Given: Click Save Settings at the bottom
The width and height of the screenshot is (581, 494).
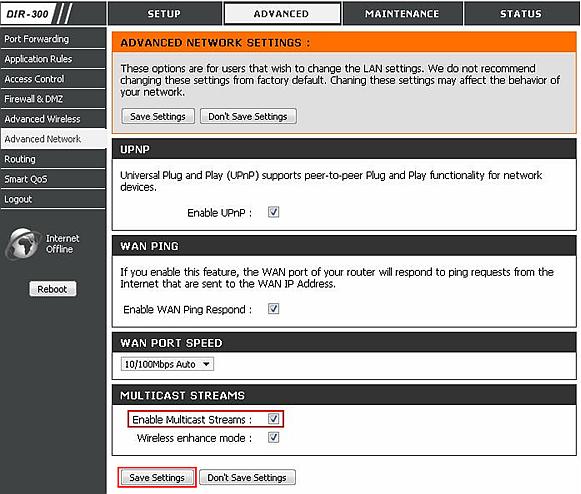Looking at the screenshot, I should pyautogui.click(x=157, y=477).
